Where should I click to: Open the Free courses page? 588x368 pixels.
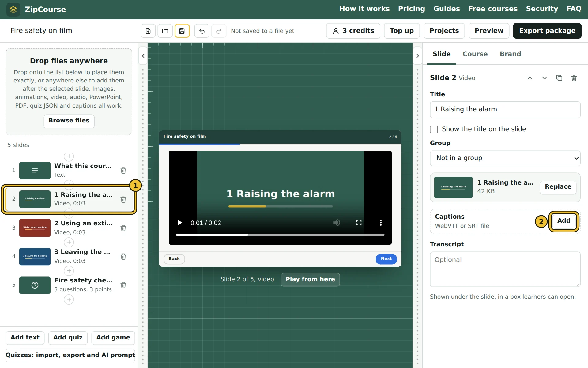pos(493,9)
